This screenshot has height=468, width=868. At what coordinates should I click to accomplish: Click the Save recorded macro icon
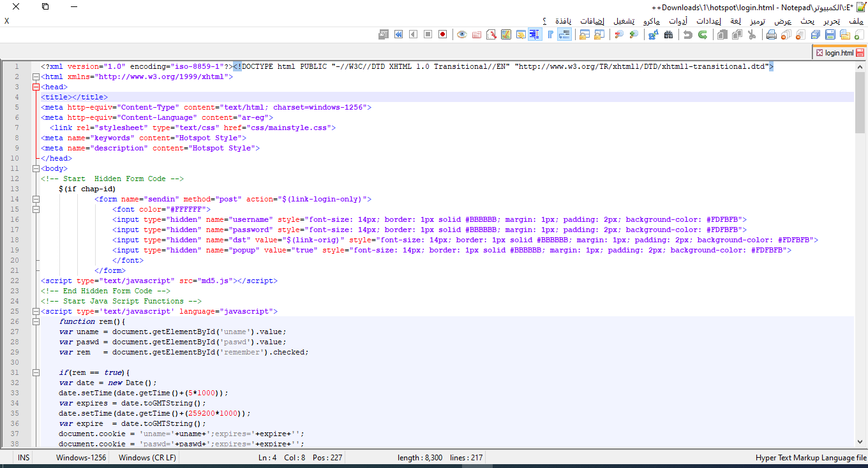384,34
